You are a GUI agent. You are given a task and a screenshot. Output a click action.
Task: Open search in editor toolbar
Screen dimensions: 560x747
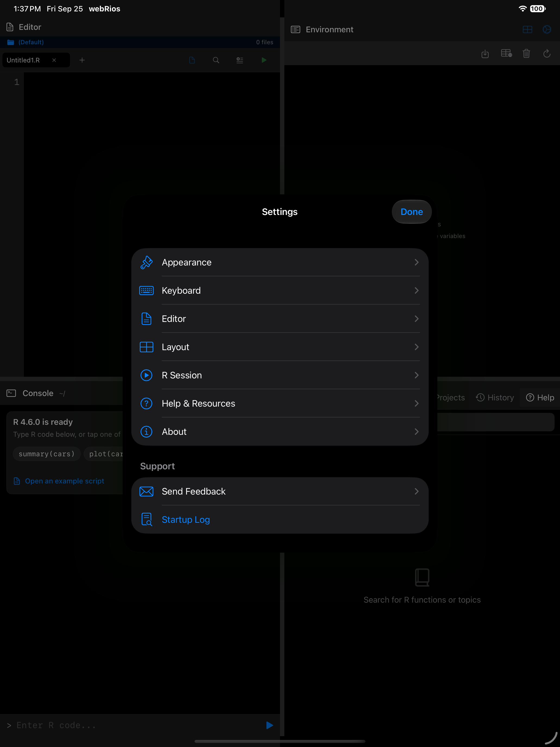(216, 60)
